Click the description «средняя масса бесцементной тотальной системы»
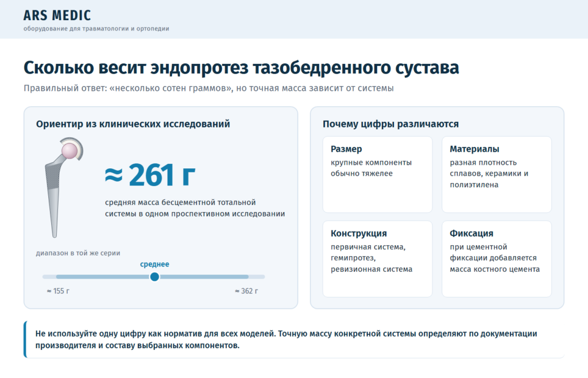588x378 pixels. point(195,208)
